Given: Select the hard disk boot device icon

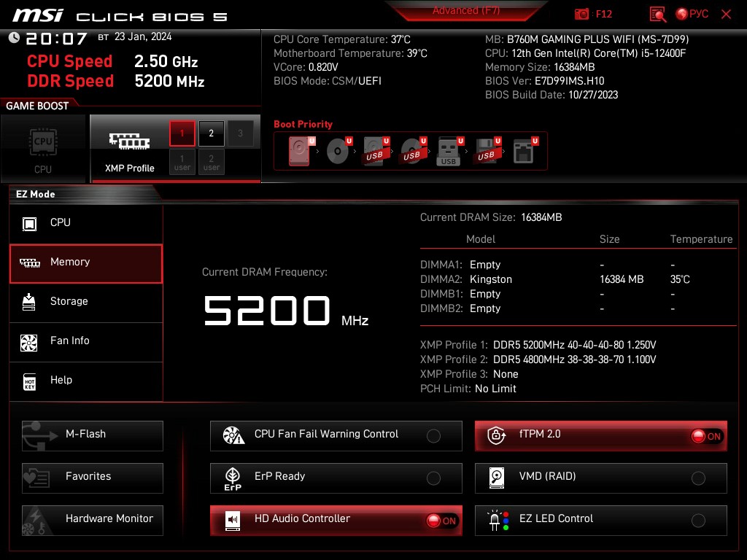Looking at the screenshot, I should click(301, 151).
